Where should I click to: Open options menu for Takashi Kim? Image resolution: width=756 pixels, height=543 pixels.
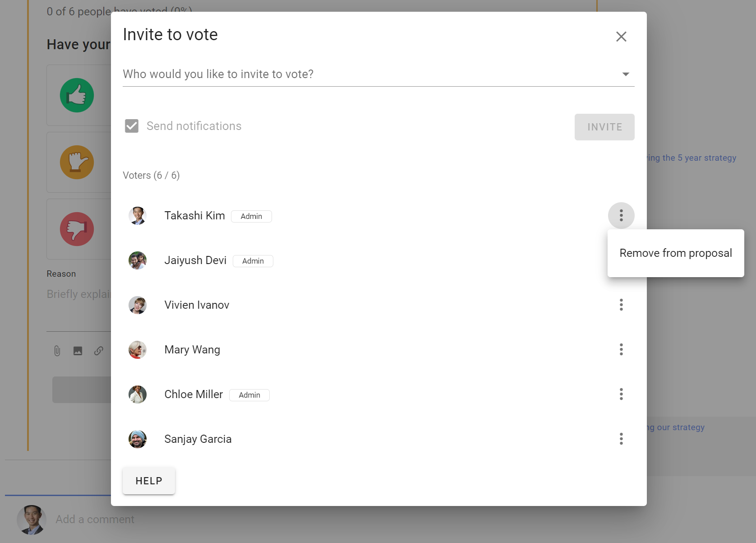tap(621, 215)
